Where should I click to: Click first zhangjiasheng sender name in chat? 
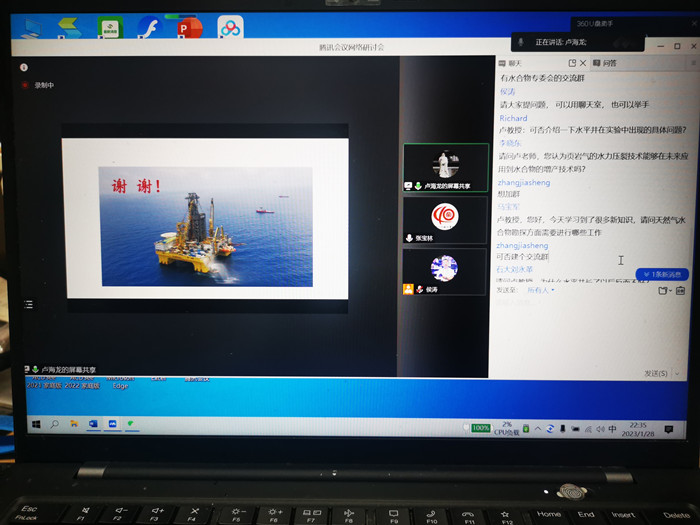click(x=524, y=182)
